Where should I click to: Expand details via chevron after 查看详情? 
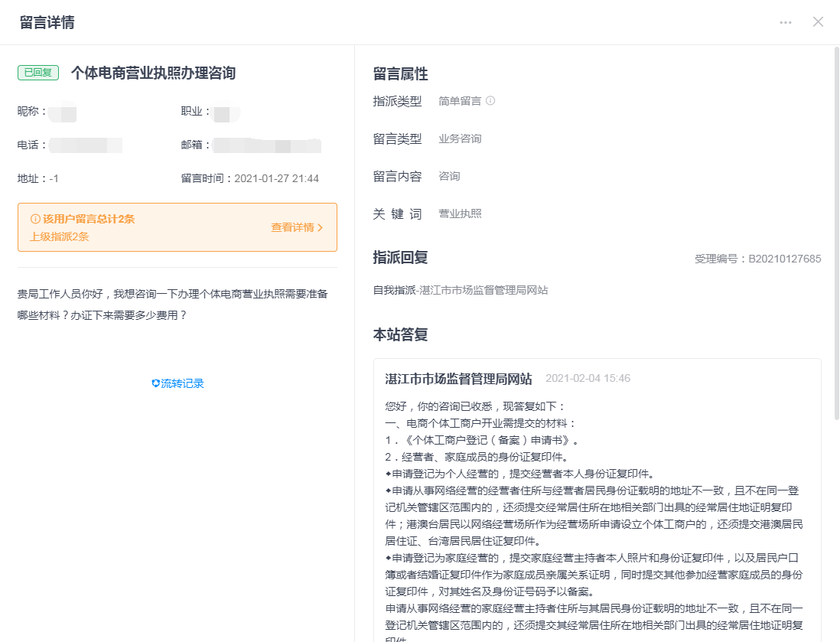(x=321, y=227)
